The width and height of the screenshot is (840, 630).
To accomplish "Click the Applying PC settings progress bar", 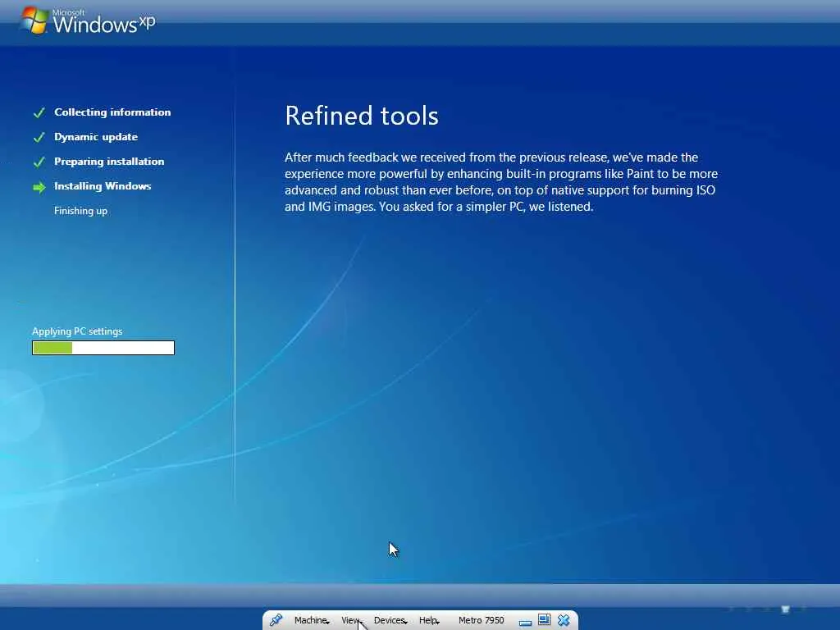I will tap(103, 348).
